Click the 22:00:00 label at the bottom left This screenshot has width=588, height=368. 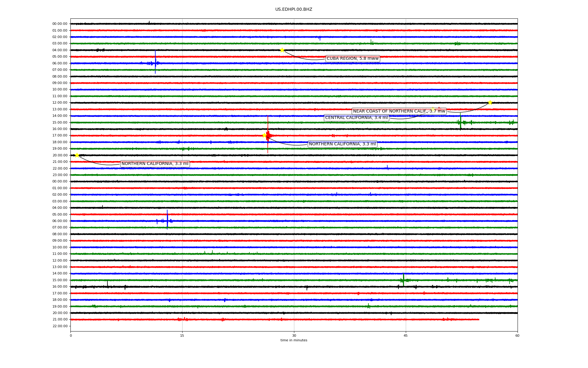coord(60,326)
